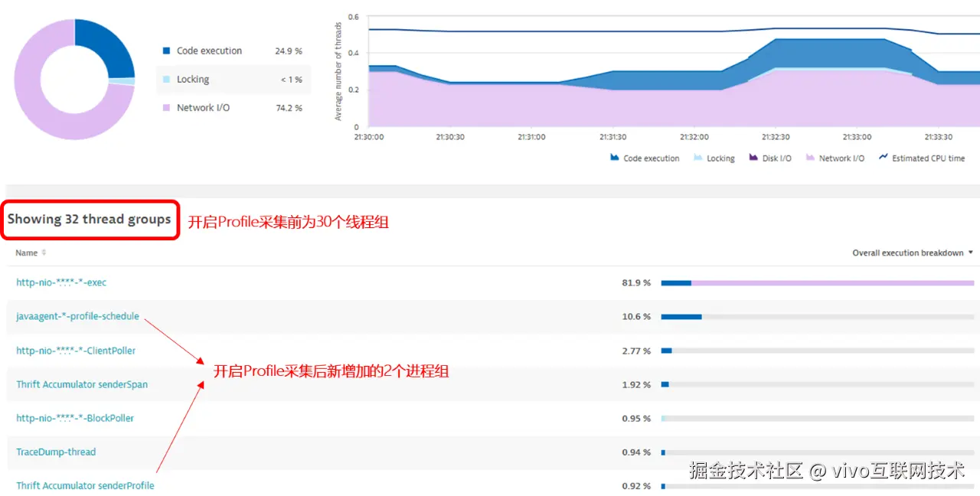This screenshot has height=496, width=980.
Task: Select the Code execution blue swatch in the donut legend
Action: click(166, 51)
